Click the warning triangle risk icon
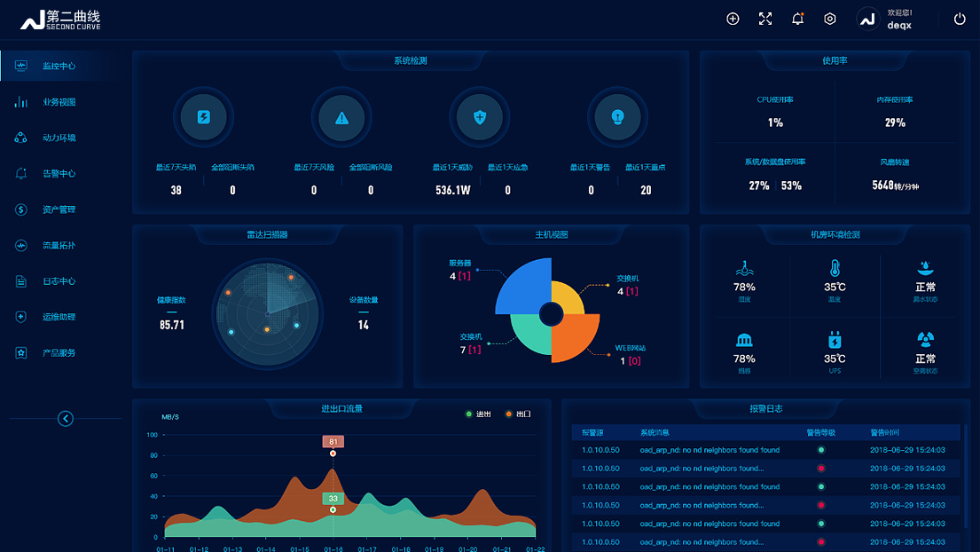 click(x=342, y=117)
